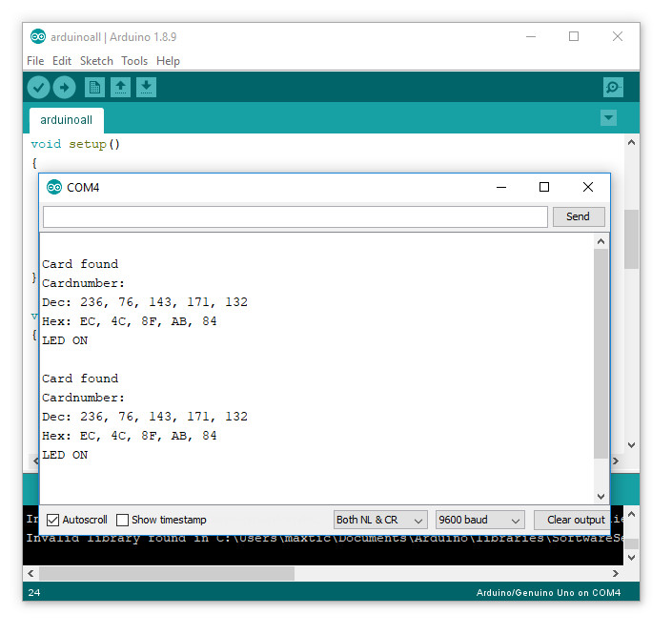Click serial output scrollbar up arrow

pos(601,241)
